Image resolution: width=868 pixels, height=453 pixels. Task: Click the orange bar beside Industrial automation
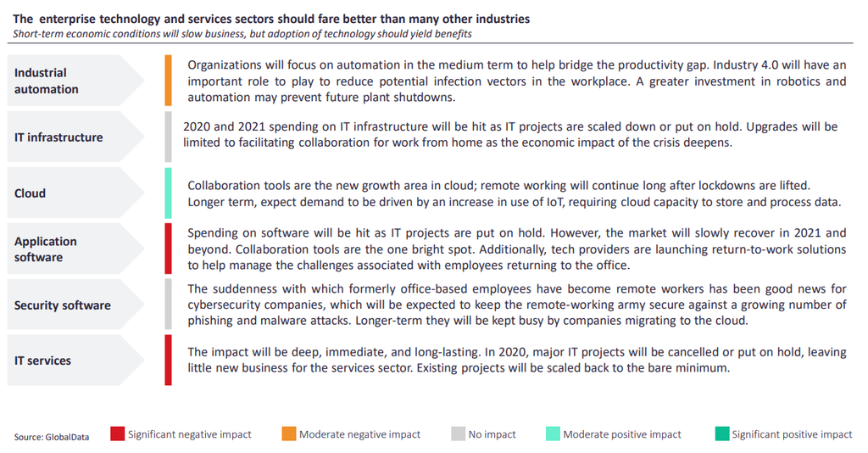(x=169, y=81)
